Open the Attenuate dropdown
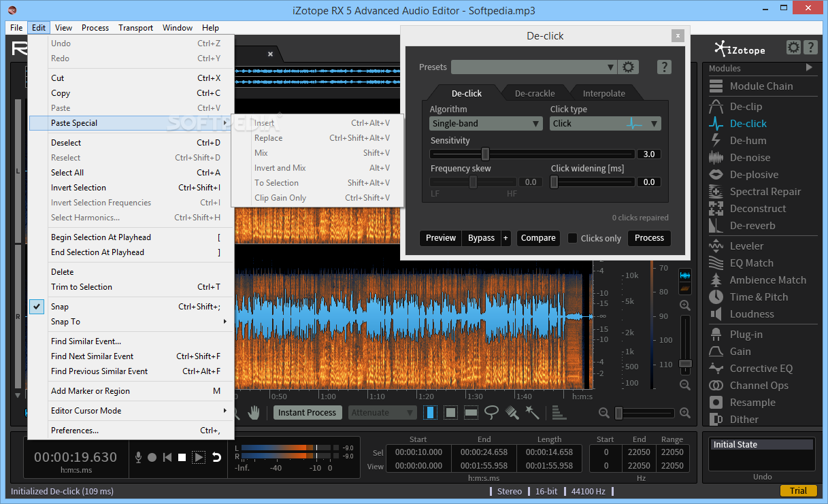Screen dimensions: 828x504 coord(383,413)
